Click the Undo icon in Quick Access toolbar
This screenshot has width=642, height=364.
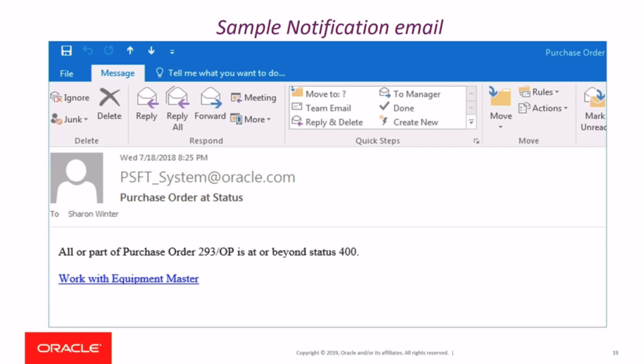click(87, 50)
